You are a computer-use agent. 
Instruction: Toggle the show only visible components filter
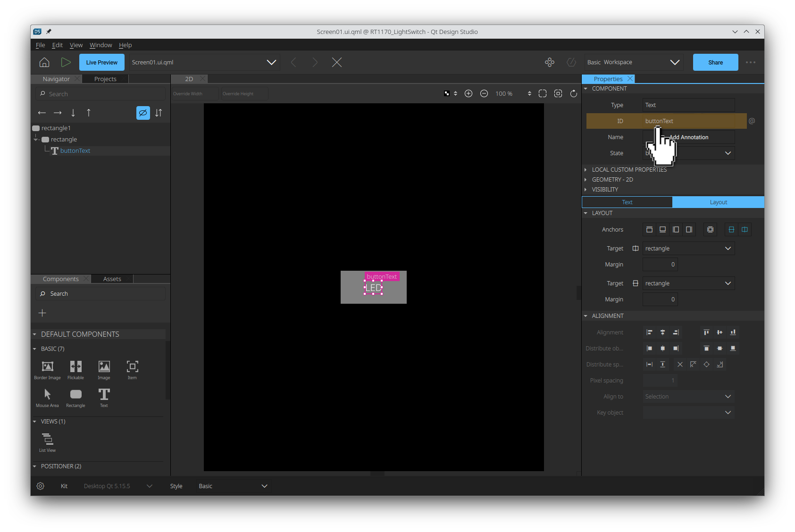pyautogui.click(x=143, y=113)
